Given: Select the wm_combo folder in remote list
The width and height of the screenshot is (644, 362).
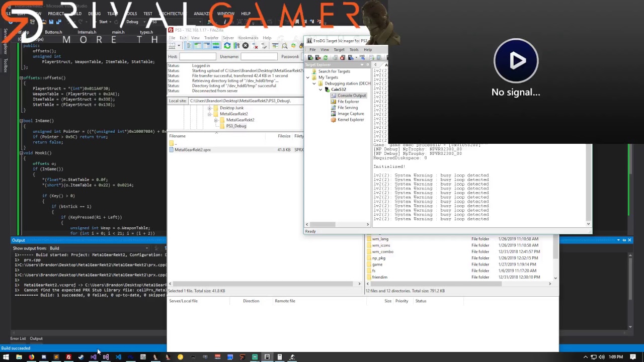Looking at the screenshot, I should point(382,252).
